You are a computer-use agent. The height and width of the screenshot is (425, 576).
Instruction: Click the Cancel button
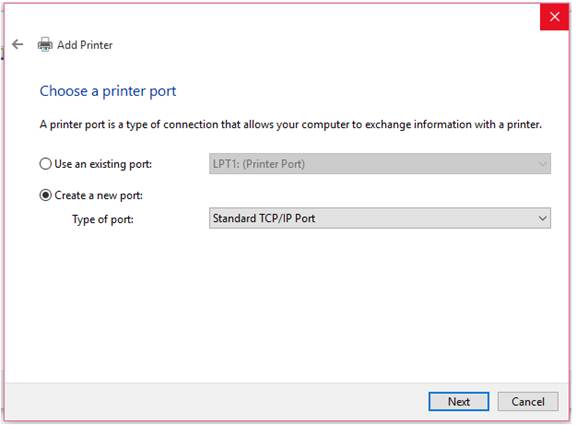pos(528,401)
